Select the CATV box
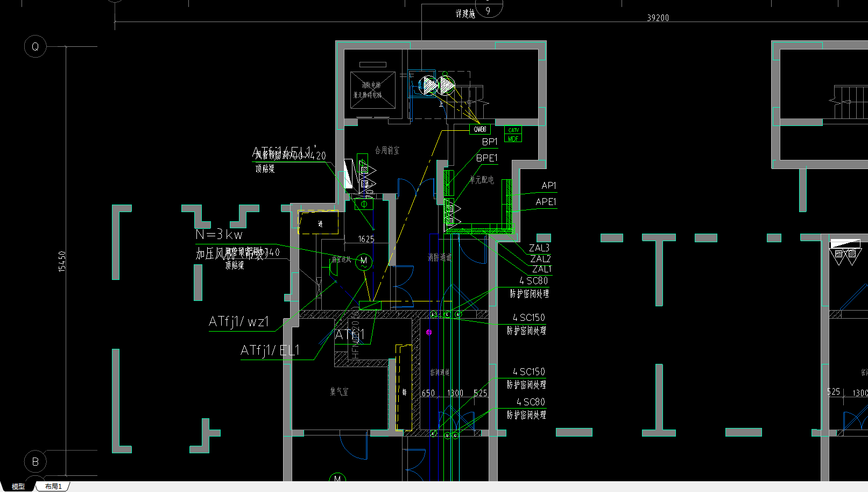 (x=513, y=130)
